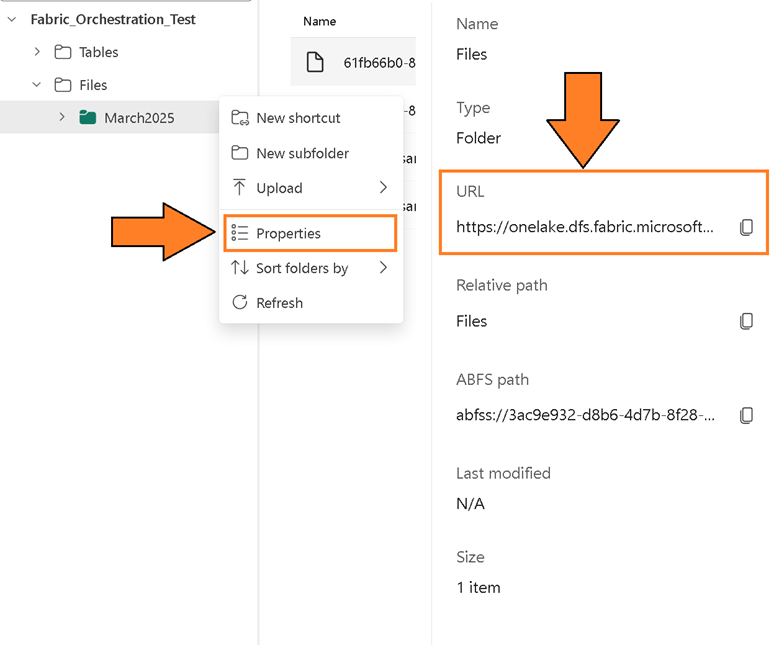Viewport: 774px width, 645px height.
Task: Click the Files folder icon in tree
Action: point(62,85)
